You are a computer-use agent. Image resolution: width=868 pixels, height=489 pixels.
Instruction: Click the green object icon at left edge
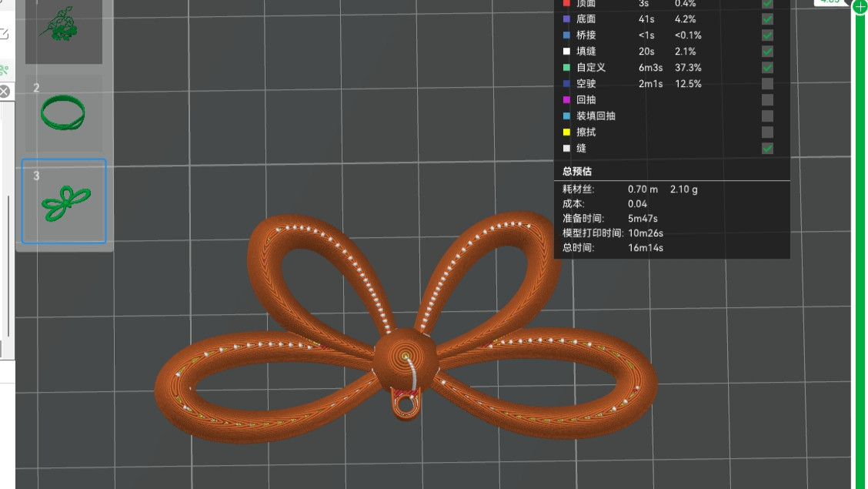(x=4, y=70)
